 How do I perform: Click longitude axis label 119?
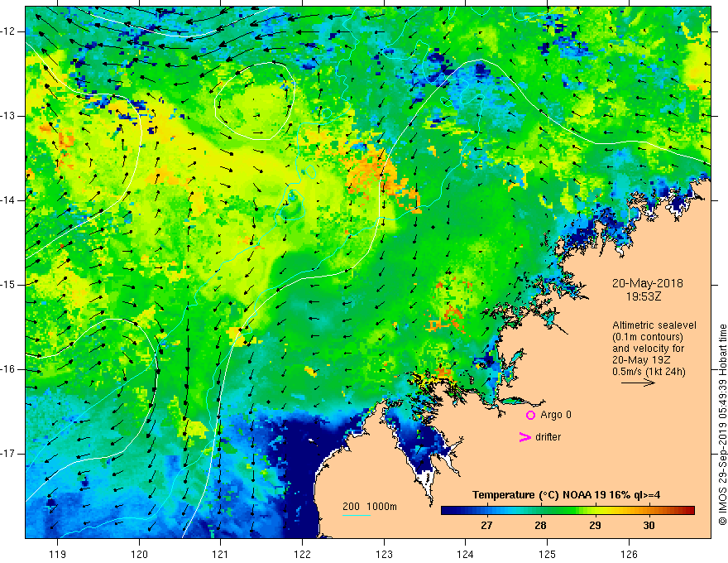pyautogui.click(x=58, y=554)
